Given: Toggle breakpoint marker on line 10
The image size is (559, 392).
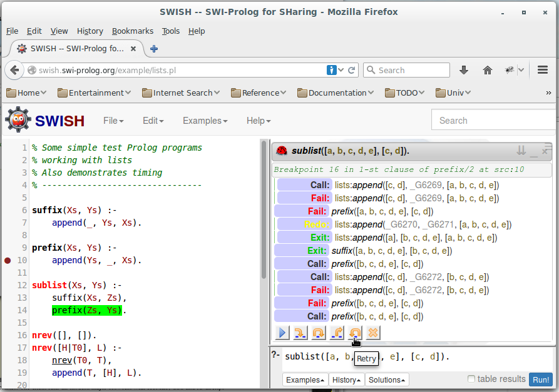Looking at the screenshot, I should (8, 260).
